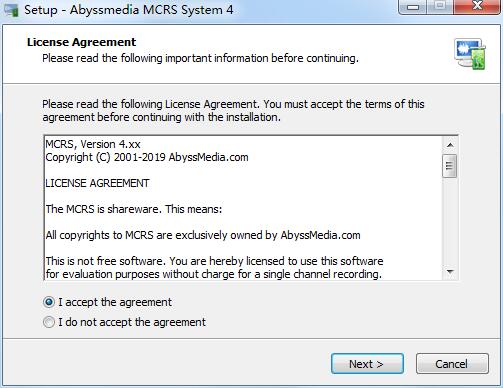503x388 pixels.
Task: Click the "Setup - Abyssmedia MCRS System 4" title text
Action: [x=128, y=9]
